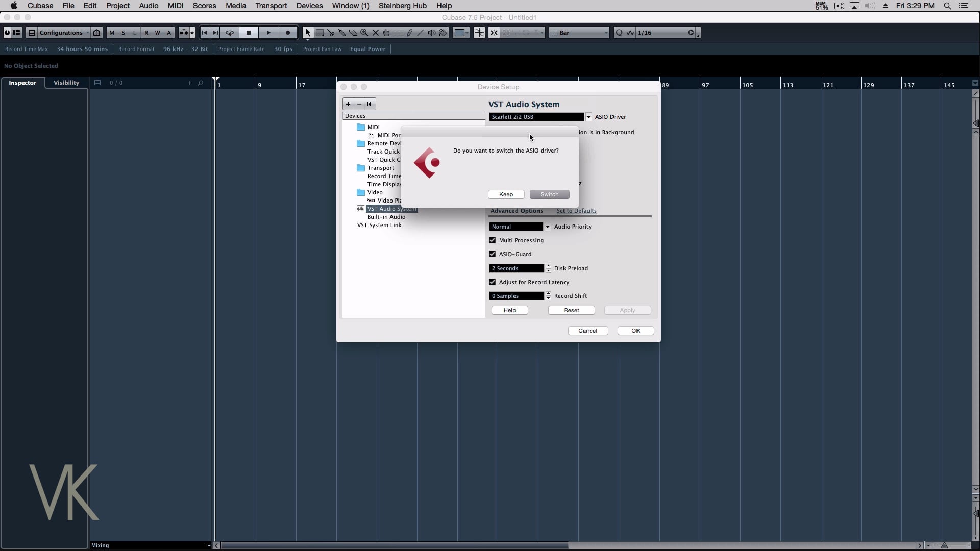Screen dimensions: 980x551
Task: Click Keep in the driver dialog
Action: [x=506, y=194]
